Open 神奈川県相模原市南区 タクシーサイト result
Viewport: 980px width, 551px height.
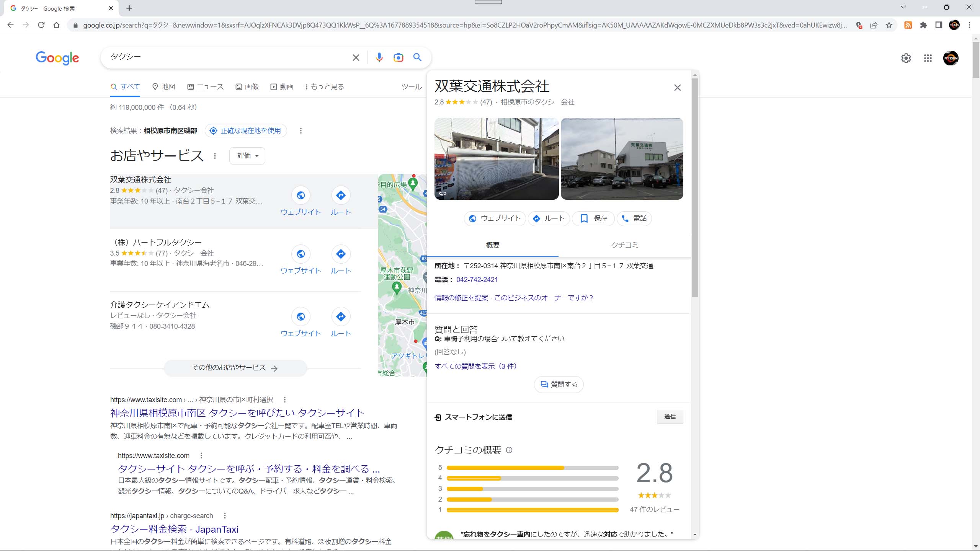click(237, 413)
